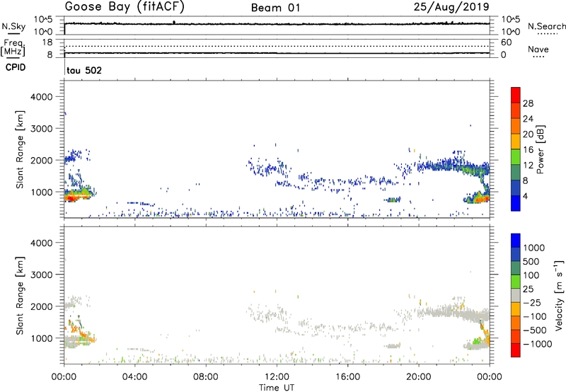Click the "08:00" time tick label
Image resolution: width=566 pixels, height=392 pixels.
[206, 377]
